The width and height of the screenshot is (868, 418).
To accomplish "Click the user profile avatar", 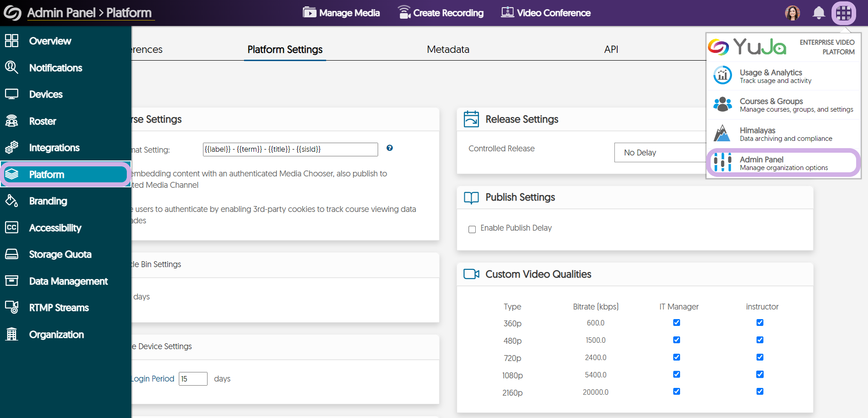I will pyautogui.click(x=793, y=13).
